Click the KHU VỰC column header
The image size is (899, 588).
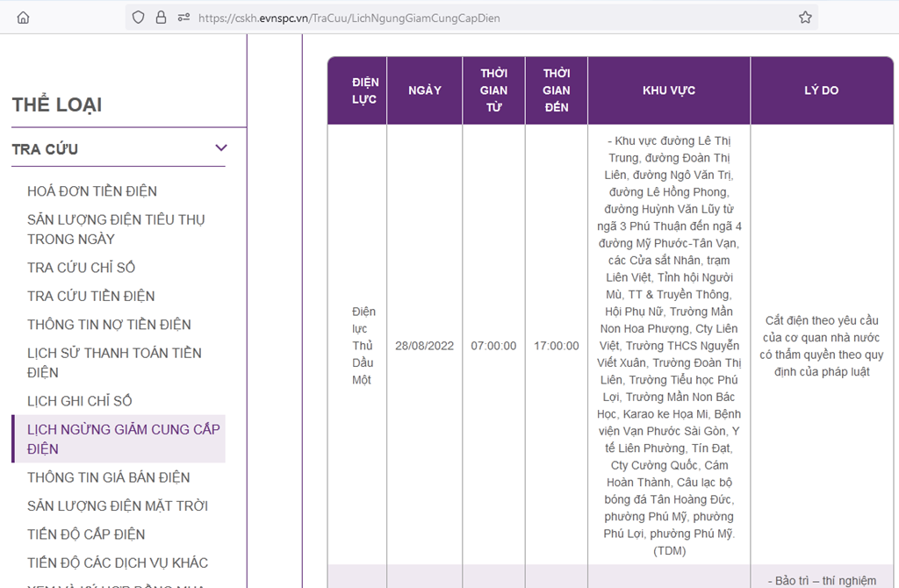pyautogui.click(x=669, y=90)
